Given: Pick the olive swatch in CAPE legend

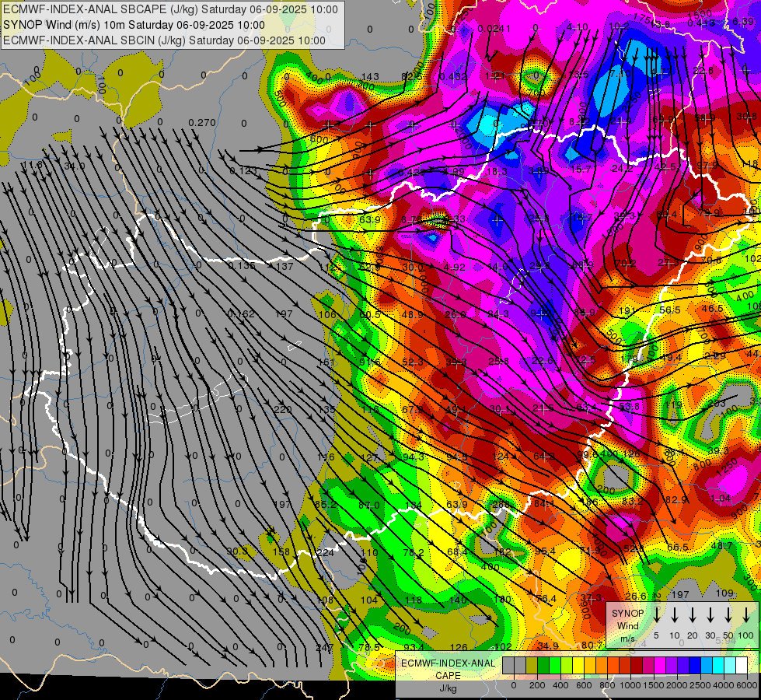Looking at the screenshot, I should pyautogui.click(x=532, y=666).
